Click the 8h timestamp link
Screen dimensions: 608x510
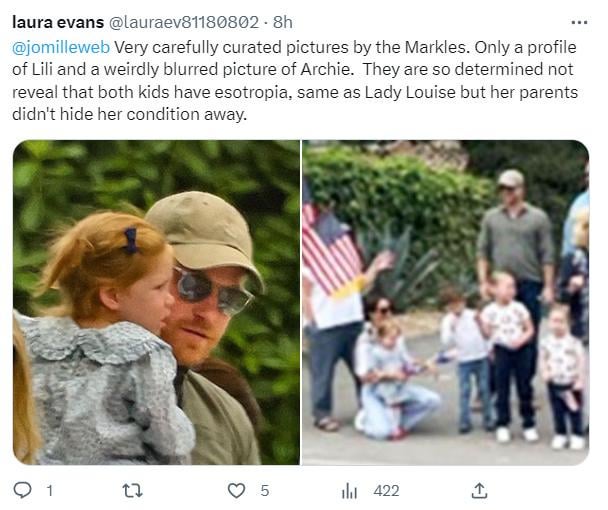click(283, 21)
